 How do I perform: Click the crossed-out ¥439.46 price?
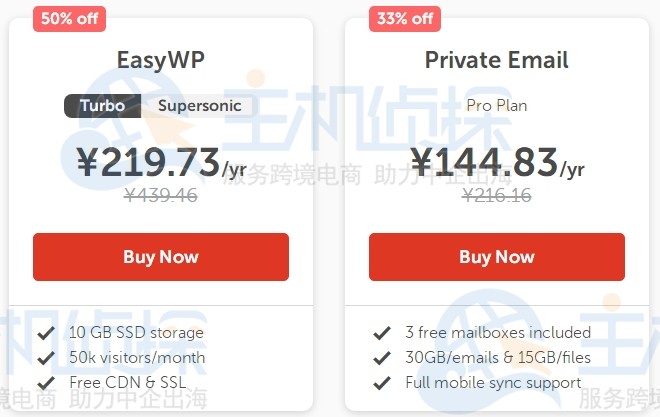pos(161,196)
